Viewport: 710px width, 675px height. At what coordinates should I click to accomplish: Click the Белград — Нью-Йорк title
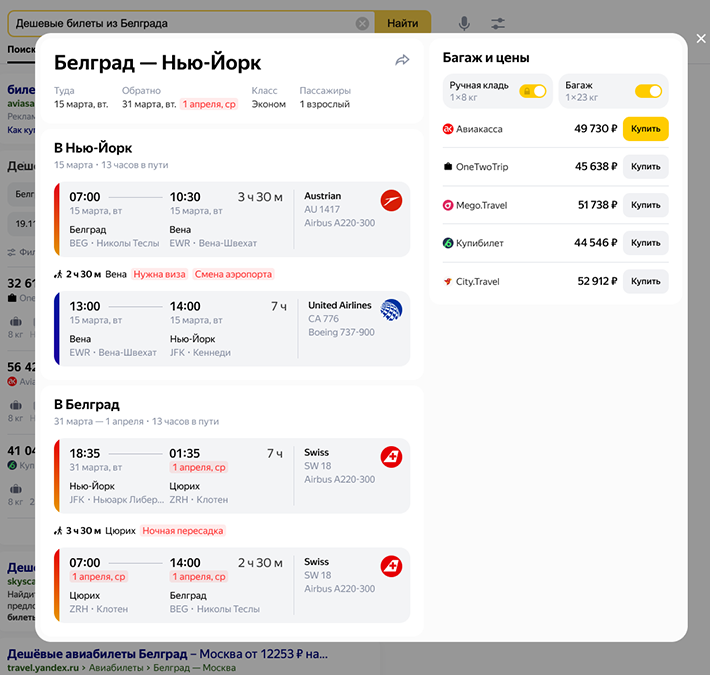point(158,63)
